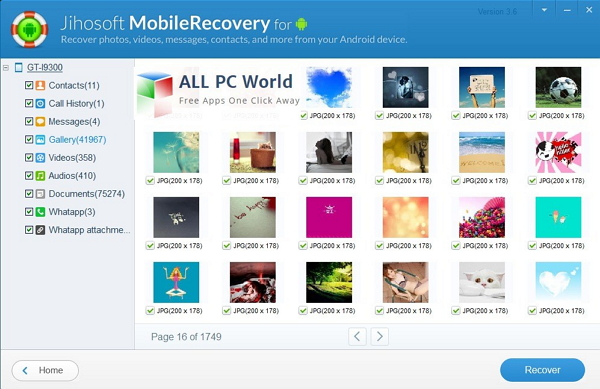Open the blue heart cloud thumbnail
The height and width of the screenshot is (389, 600).
(329, 87)
